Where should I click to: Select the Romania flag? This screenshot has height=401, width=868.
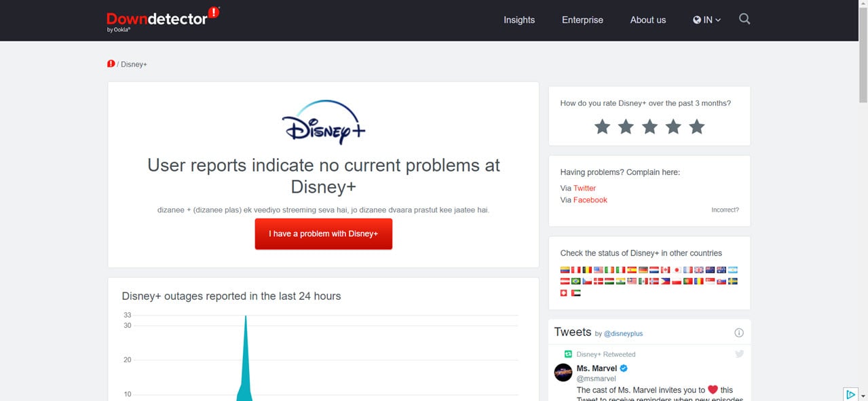[x=699, y=282]
